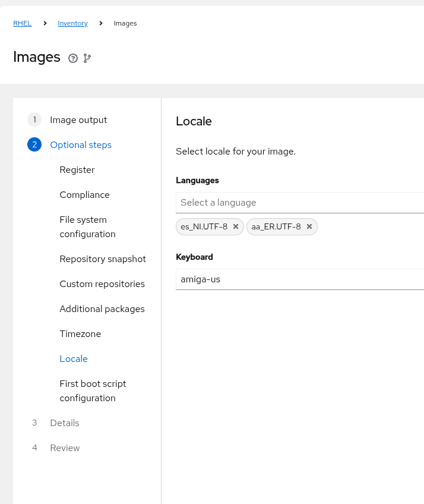Go to Inventory breadcrumb link
Image resolution: width=424 pixels, height=504 pixels.
[72, 23]
